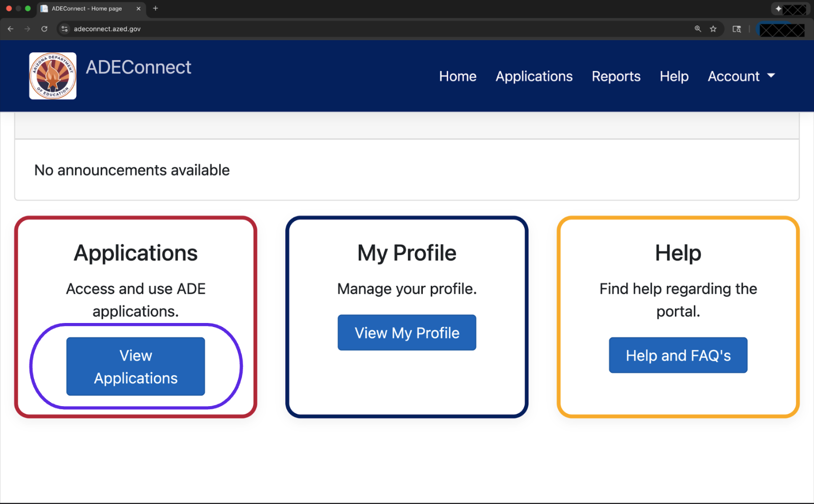814x504 pixels.
Task: Open Applications in the top navigation
Action: 534,76
